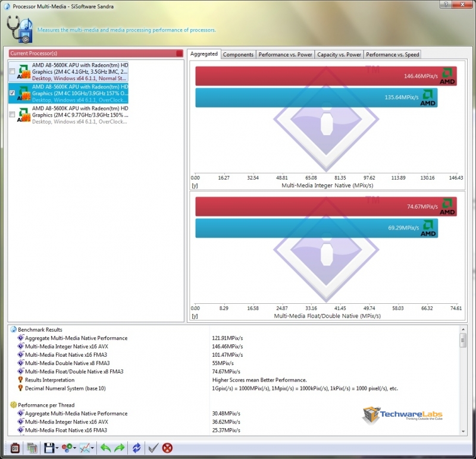
Task: Select the red 146.46MPix/s integer bar
Action: pos(326,76)
